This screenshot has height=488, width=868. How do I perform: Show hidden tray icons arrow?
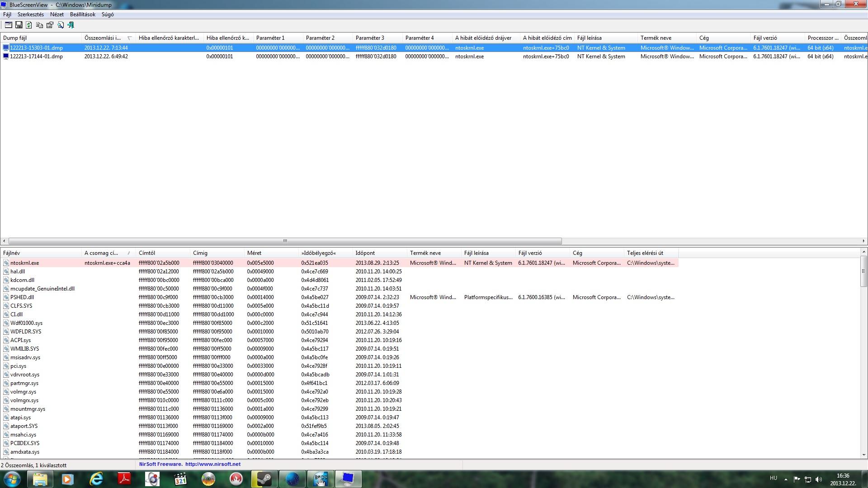click(786, 479)
